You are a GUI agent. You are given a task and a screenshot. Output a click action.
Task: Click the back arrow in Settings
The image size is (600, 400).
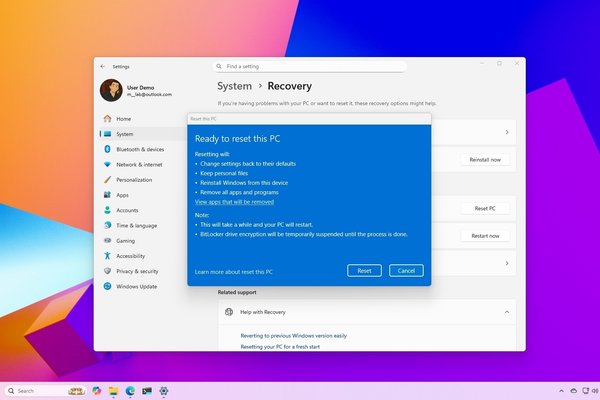tap(103, 67)
